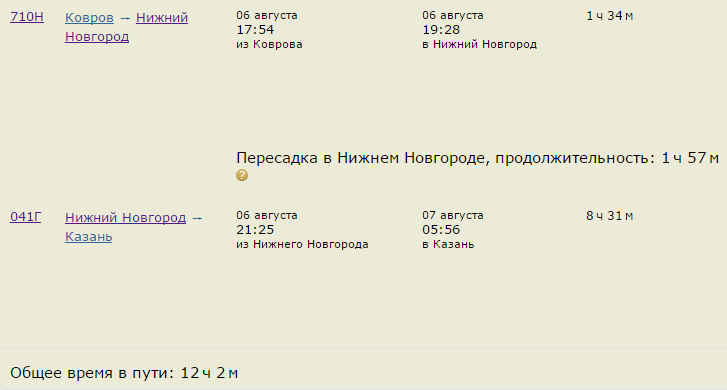Click the 1 ч 34 м duration
The width and height of the screenshot is (727, 390).
(x=610, y=16)
